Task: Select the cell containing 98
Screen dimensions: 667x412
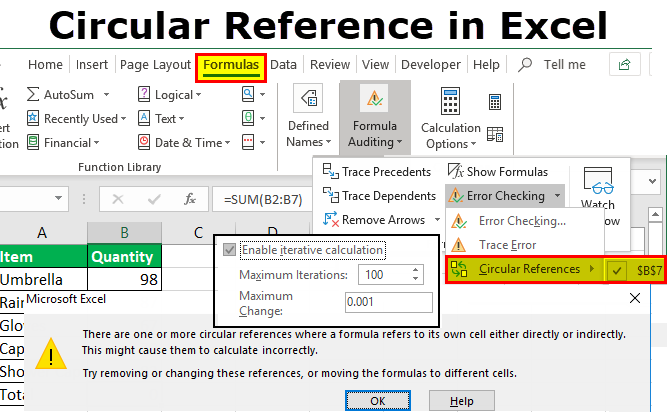Action: pos(124,279)
